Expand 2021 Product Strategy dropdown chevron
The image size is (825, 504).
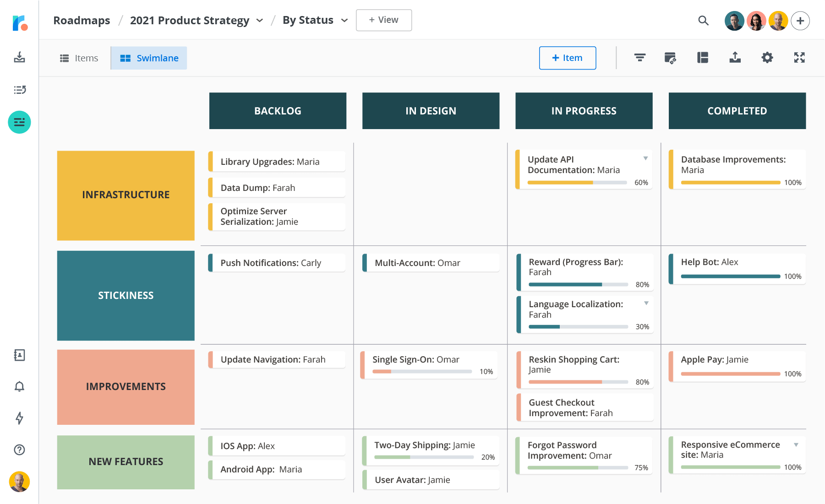(x=260, y=21)
